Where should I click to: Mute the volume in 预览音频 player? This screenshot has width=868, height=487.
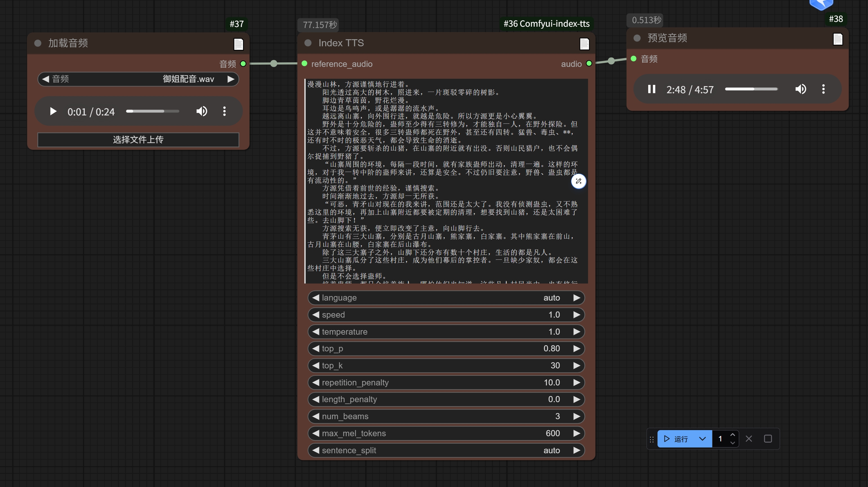click(801, 89)
